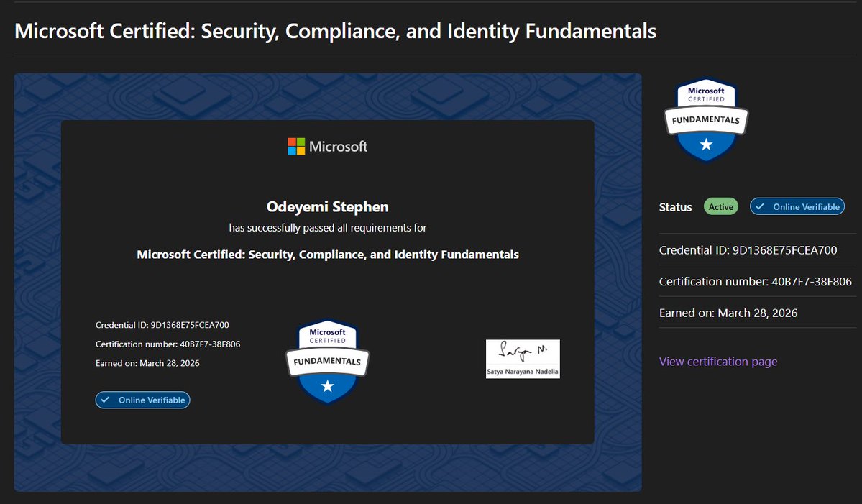The image size is (862, 504).
Task: Click 'Earned on: March 28, 2026' on certificate
Action: 147,363
